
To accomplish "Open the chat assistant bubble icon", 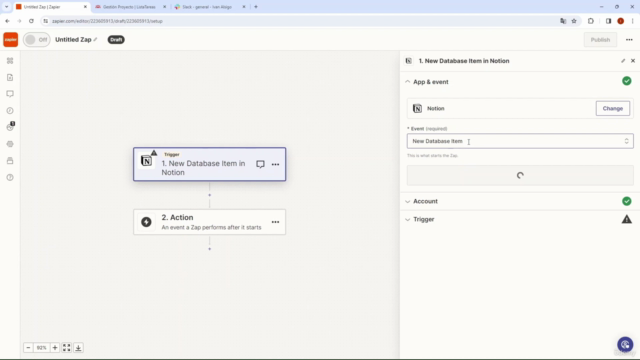I will coord(625,344).
